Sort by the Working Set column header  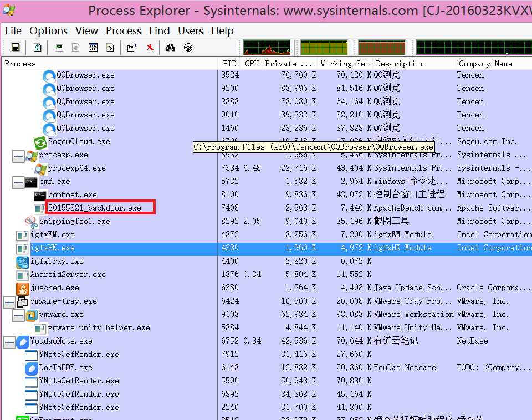[345, 64]
